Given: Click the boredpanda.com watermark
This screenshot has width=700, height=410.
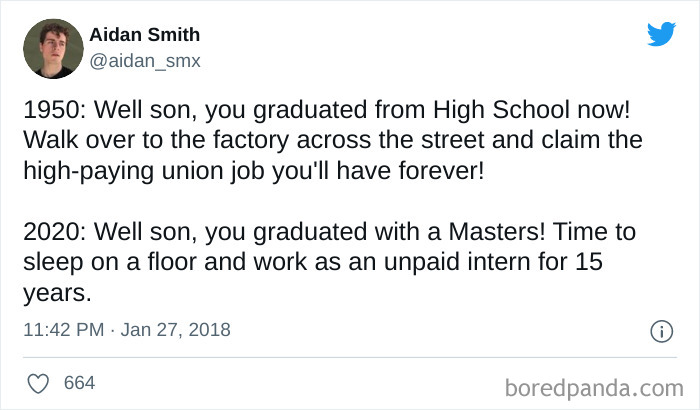Looking at the screenshot, I should pyautogui.click(x=594, y=385).
